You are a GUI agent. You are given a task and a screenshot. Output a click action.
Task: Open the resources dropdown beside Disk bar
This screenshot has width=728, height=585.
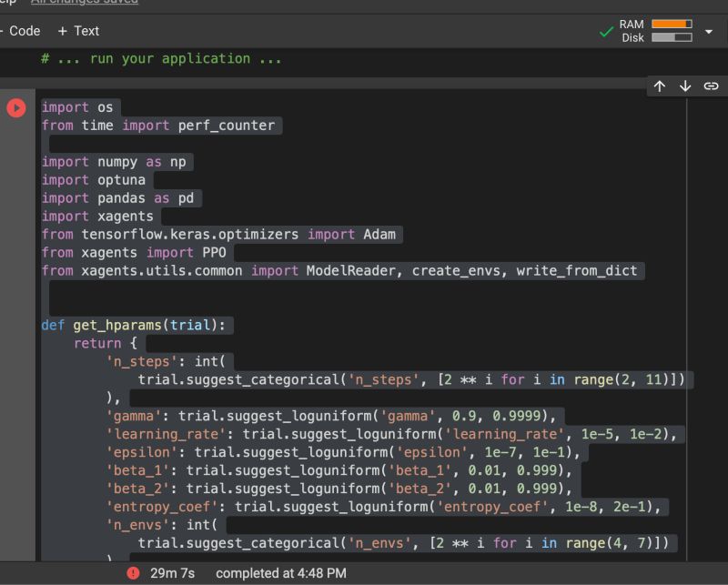[708, 30]
